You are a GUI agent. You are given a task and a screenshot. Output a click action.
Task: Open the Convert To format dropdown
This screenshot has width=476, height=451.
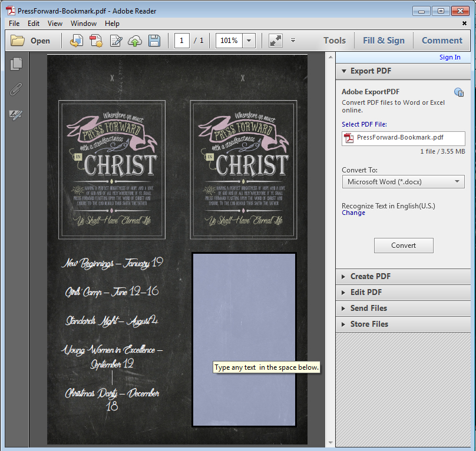403,182
